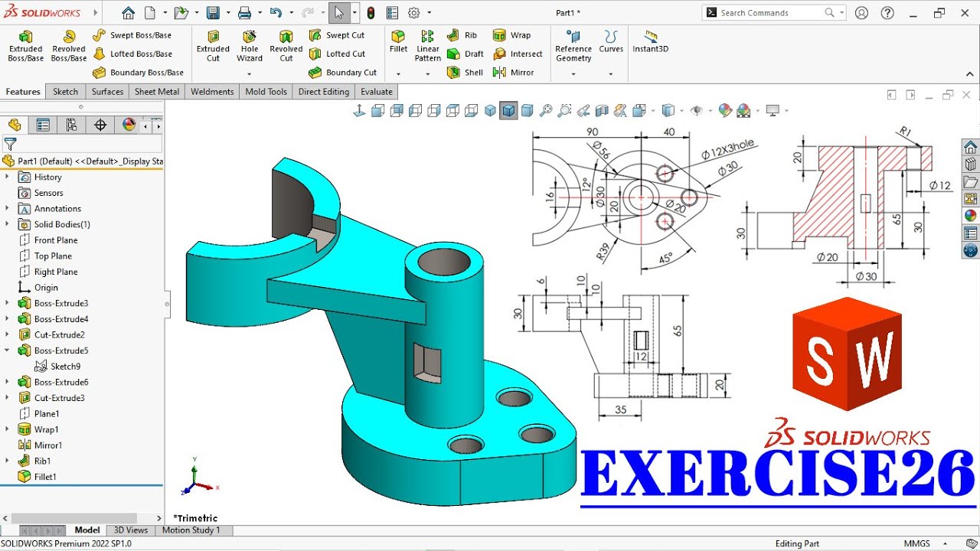Open the Linear Pattern dropdown arrow
This screenshot has width=980, height=551.
[x=427, y=74]
